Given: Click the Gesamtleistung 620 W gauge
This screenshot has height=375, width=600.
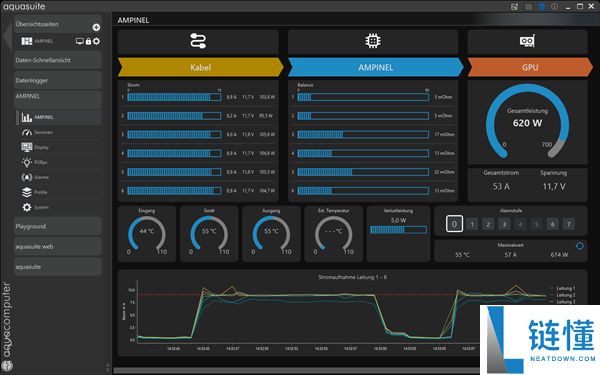Looking at the screenshot, I should click(x=527, y=122).
